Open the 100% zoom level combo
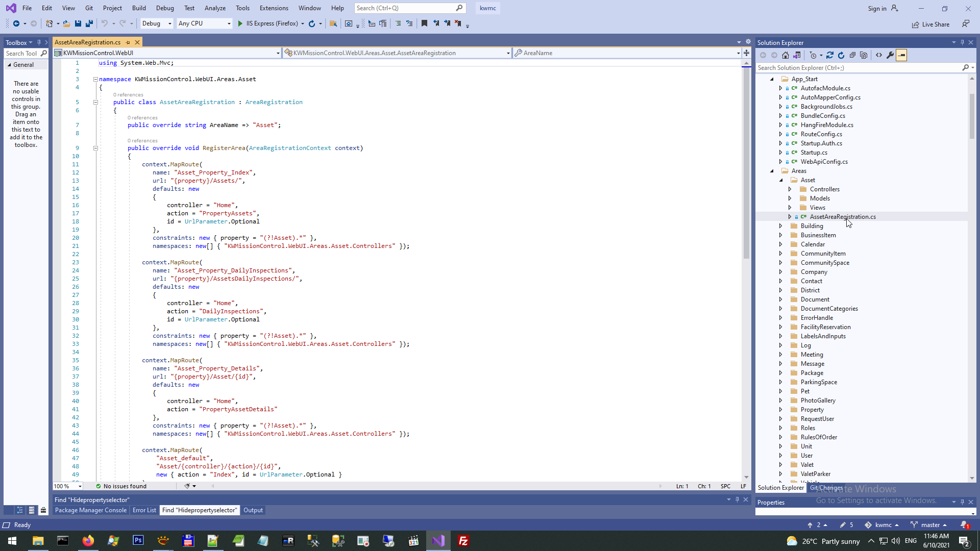 (68, 486)
